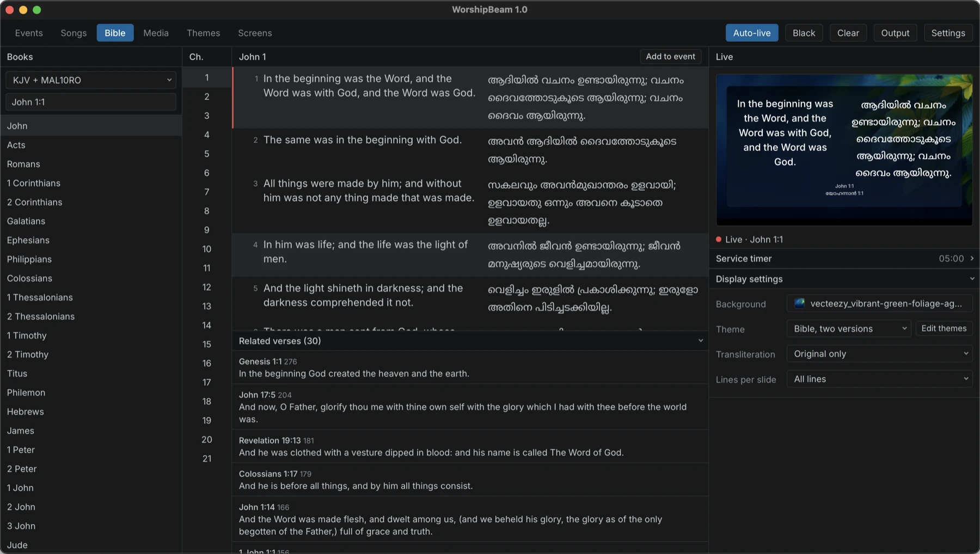
Task: Clear the live output
Action: click(848, 33)
